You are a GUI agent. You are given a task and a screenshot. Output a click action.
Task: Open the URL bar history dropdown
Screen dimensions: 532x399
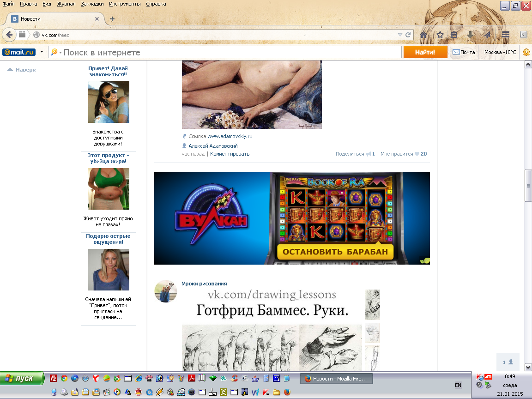(399, 35)
